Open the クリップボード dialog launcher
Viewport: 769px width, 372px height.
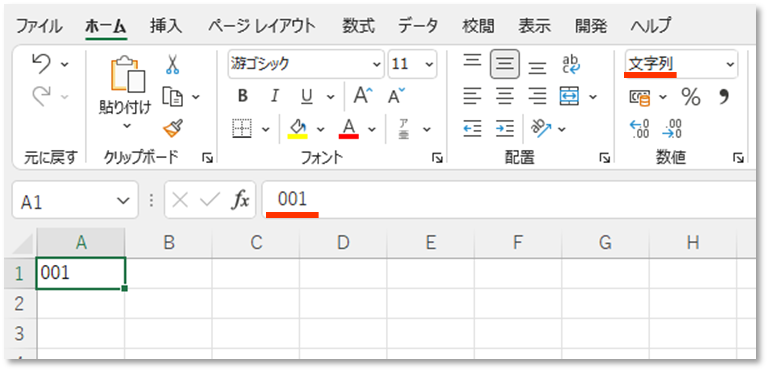[x=207, y=157]
